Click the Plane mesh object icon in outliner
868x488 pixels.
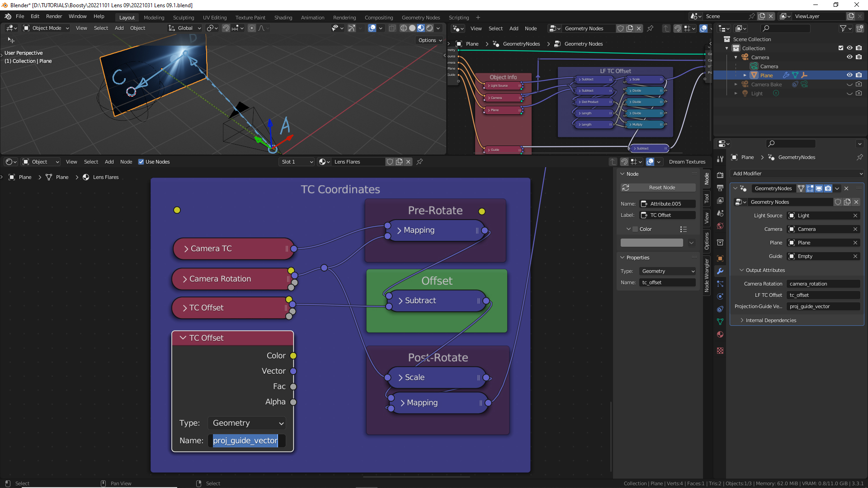tap(754, 75)
